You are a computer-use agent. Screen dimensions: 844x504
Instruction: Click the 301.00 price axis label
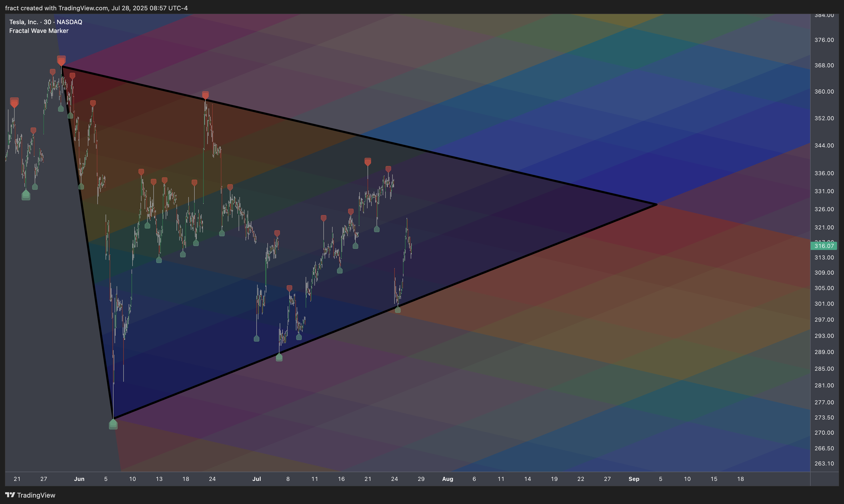[824, 304]
